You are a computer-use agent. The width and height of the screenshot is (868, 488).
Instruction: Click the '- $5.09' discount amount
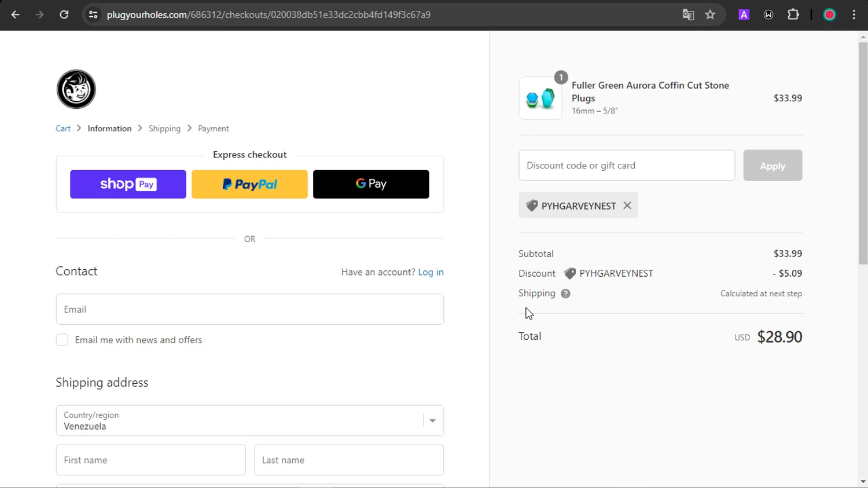[x=787, y=273]
